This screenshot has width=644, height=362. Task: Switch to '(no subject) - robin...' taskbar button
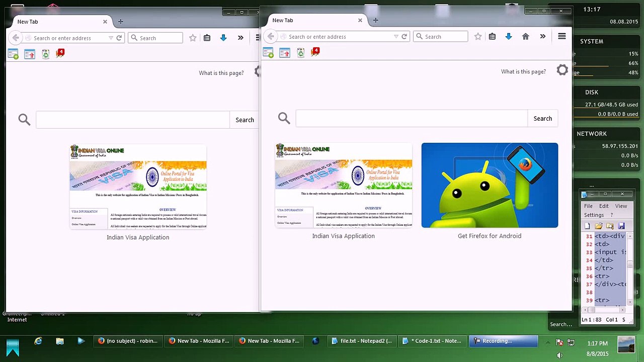coord(128,341)
